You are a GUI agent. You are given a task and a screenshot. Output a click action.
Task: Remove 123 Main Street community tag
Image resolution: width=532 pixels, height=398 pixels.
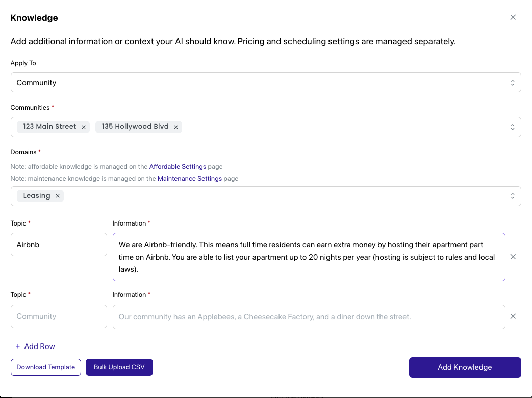[x=84, y=127]
